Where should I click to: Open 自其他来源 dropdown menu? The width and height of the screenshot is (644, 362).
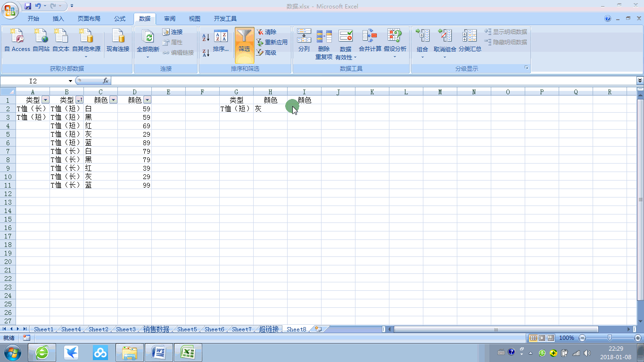click(86, 44)
